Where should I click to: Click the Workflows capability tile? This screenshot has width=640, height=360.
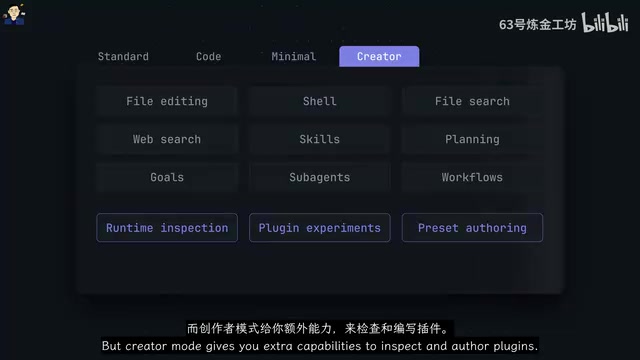(472, 177)
